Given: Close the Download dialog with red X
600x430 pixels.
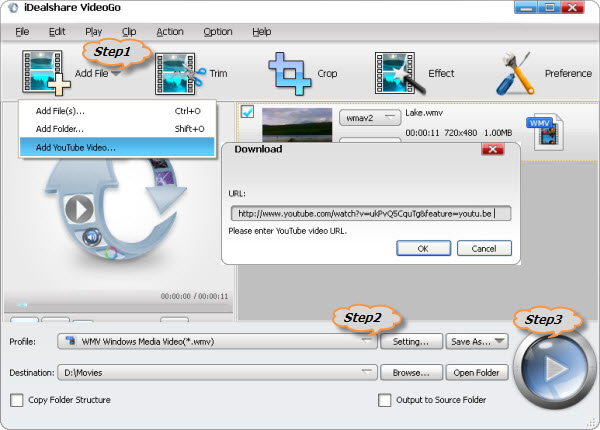Looking at the screenshot, I should point(492,149).
